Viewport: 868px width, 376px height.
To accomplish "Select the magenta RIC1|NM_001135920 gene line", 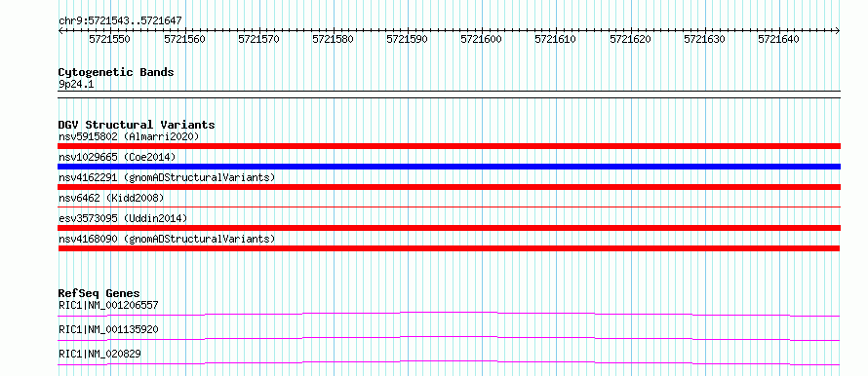I will tap(449, 338).
